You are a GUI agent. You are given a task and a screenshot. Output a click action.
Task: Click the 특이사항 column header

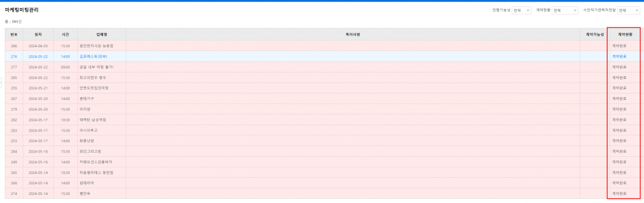coord(353,34)
